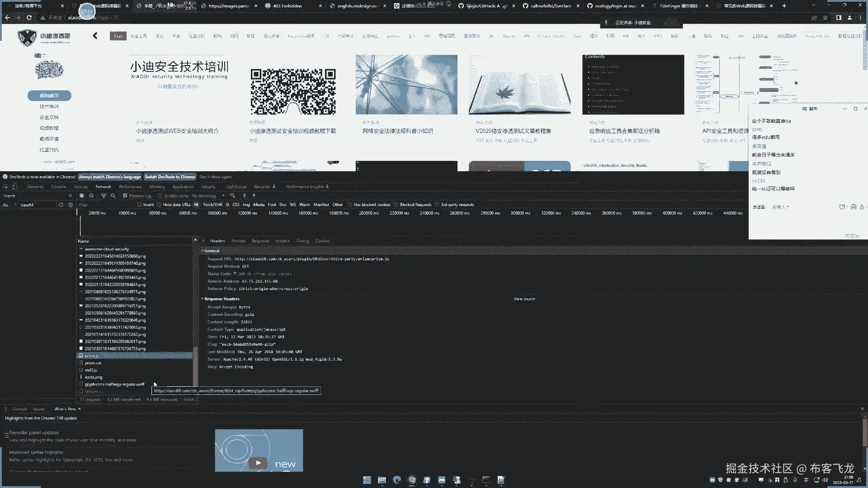
Task: Switch to the Console panel tab
Action: point(58,187)
